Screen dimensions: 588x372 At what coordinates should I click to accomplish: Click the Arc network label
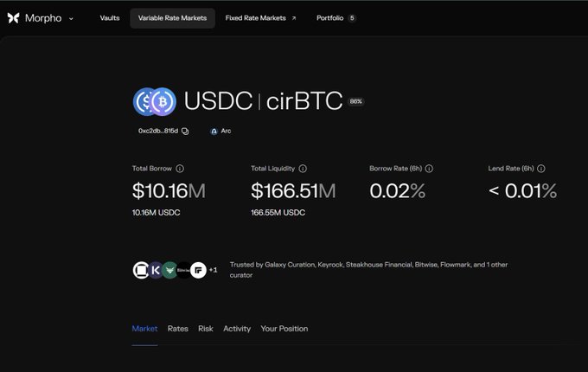[x=226, y=131]
